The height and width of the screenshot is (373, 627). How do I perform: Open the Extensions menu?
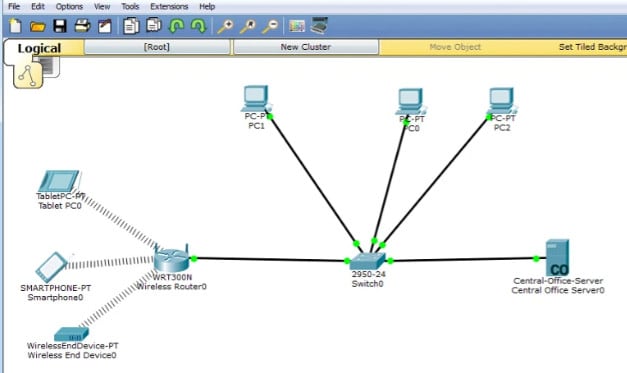[169, 6]
